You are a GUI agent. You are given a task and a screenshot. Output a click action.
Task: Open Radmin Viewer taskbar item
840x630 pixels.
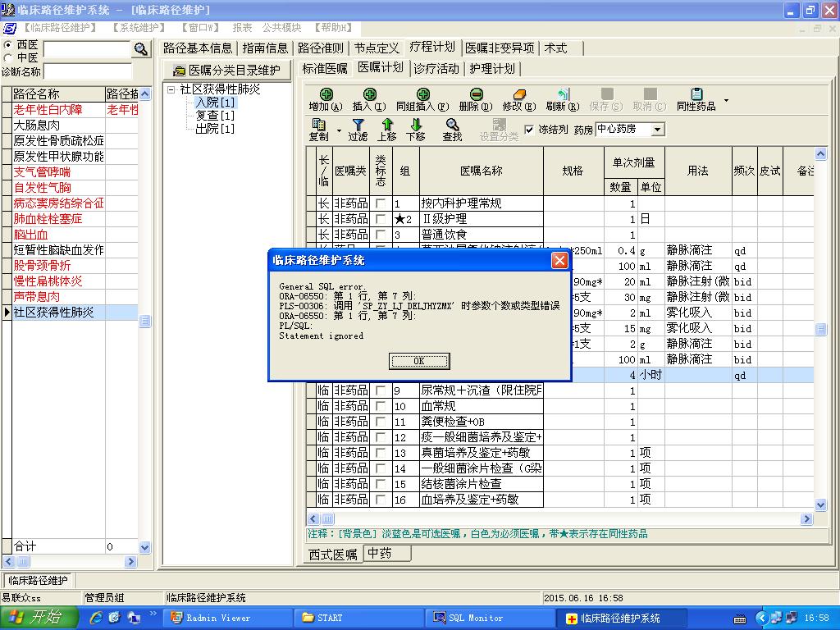click(x=227, y=618)
